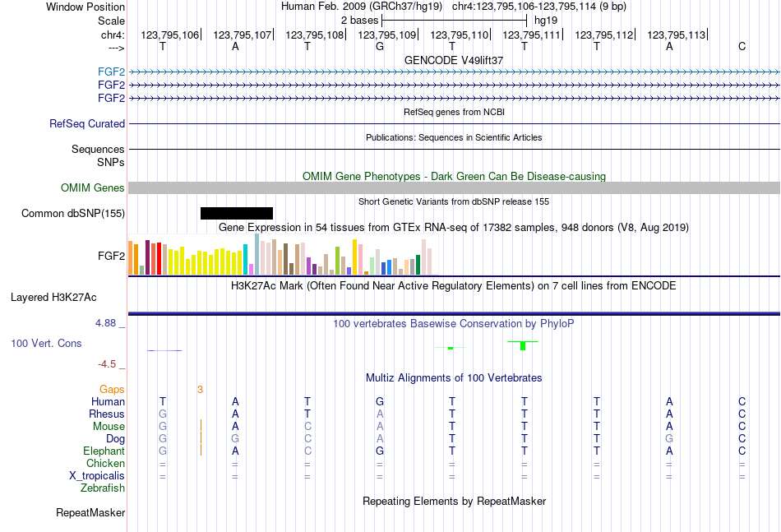The height and width of the screenshot is (532, 781).
Task: Click the Sequences track label
Action: (x=98, y=149)
